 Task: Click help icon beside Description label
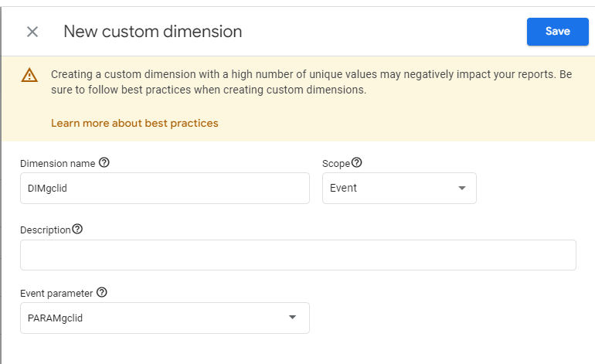(x=77, y=230)
